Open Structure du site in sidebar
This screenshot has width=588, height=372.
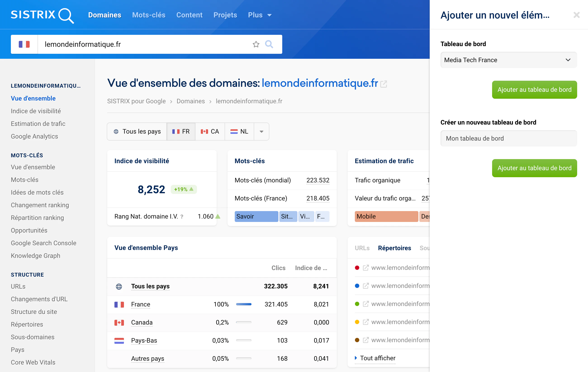pos(34,312)
